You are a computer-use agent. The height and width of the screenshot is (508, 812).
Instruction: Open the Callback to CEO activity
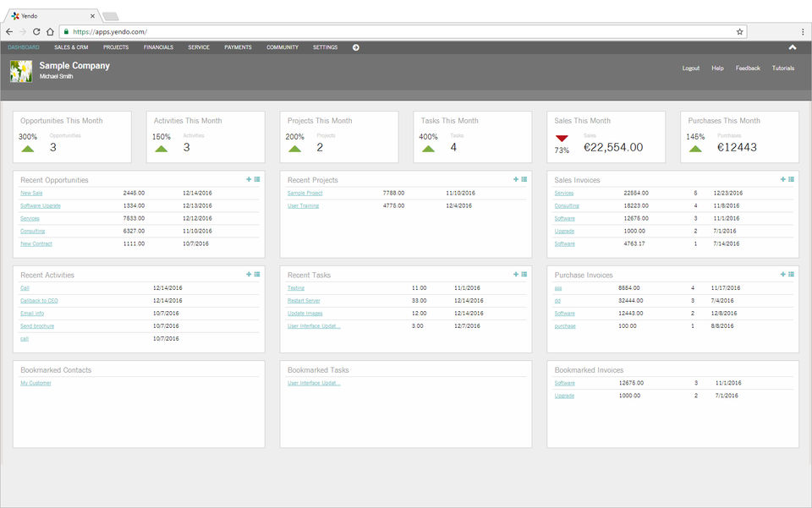coord(40,301)
